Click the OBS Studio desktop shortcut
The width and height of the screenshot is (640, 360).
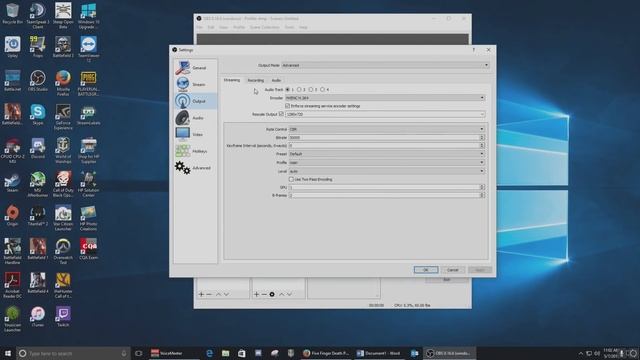click(38, 80)
